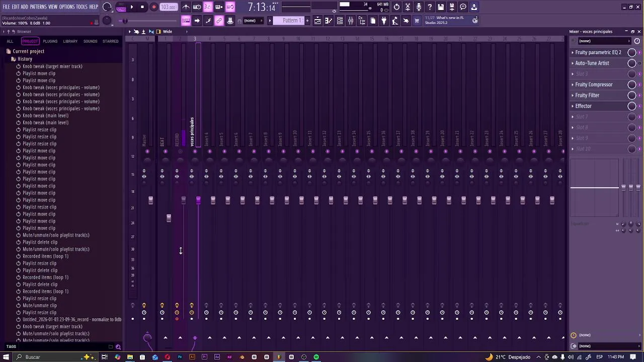Viewport: 644px width, 362px height.
Task: Expand Effector slot arrow
Action: [x=573, y=106]
